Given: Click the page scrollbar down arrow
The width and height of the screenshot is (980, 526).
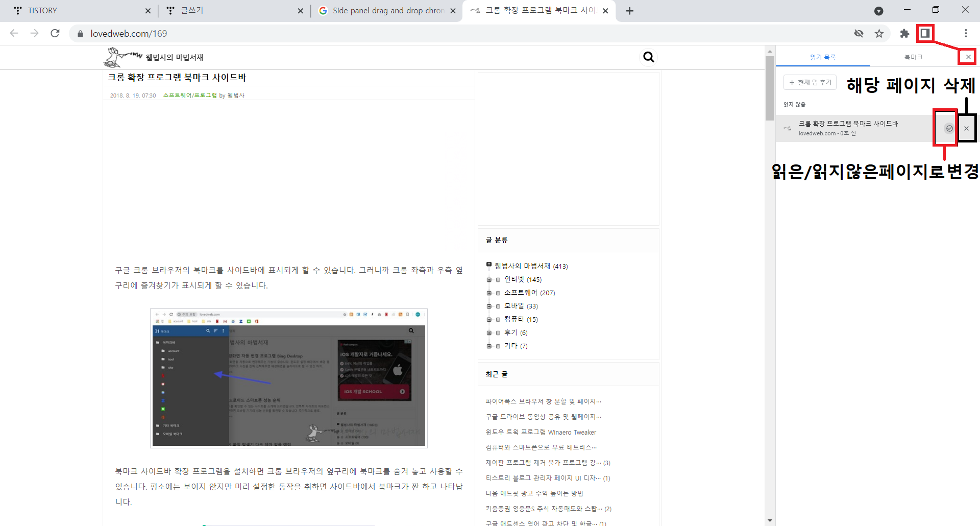Looking at the screenshot, I should coord(770,520).
